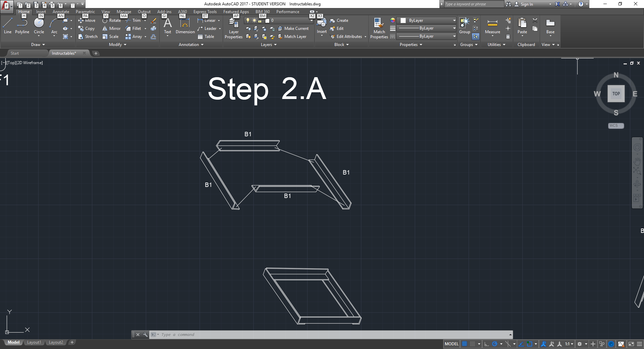Viewport: 644px width, 349px height.
Task: Select the Polyline tool
Action: [x=22, y=26]
